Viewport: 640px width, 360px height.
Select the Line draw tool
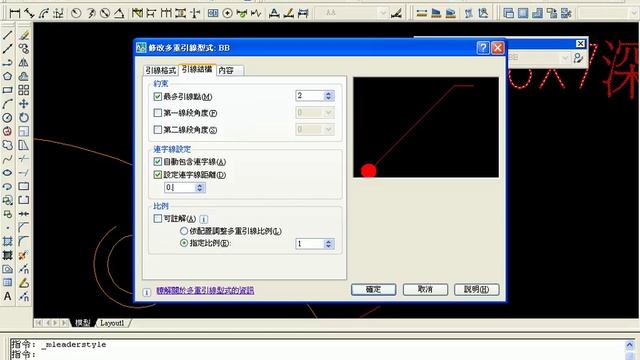7,35
